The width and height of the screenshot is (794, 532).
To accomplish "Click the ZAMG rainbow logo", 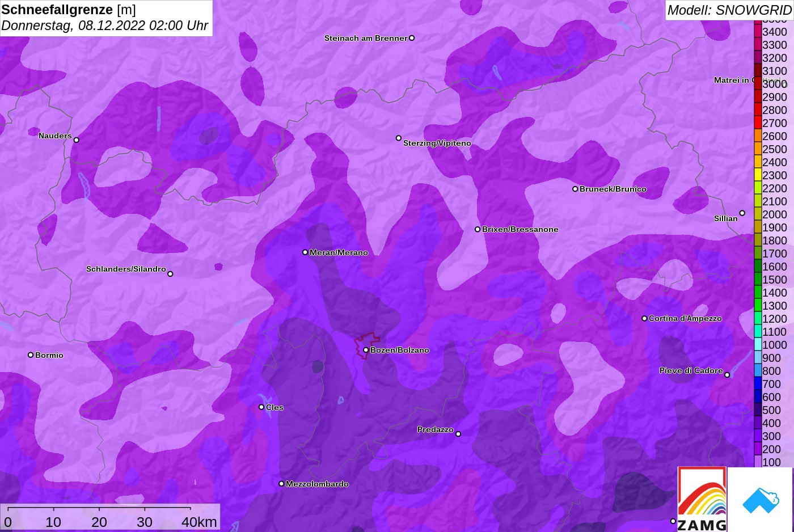I will 702,499.
